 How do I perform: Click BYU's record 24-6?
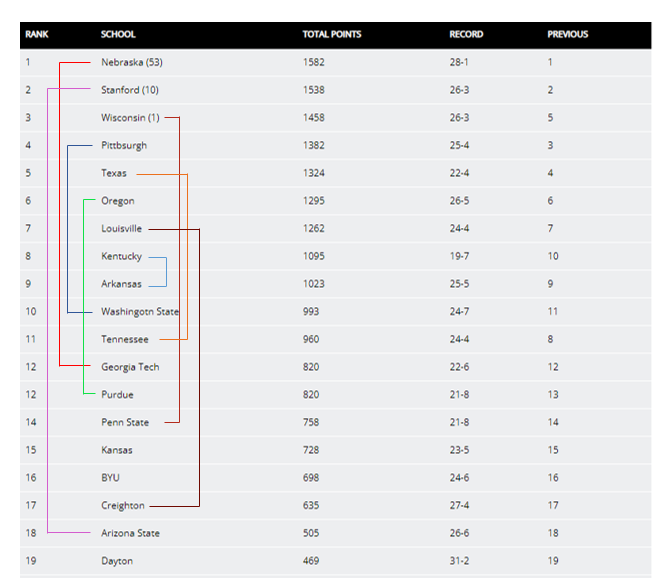[x=459, y=478]
